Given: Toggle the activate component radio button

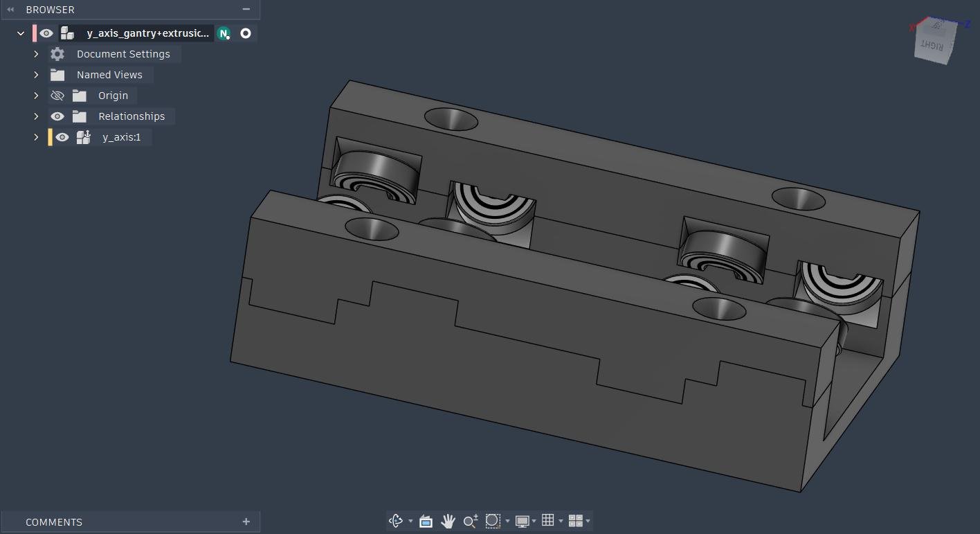Looking at the screenshot, I should (246, 33).
